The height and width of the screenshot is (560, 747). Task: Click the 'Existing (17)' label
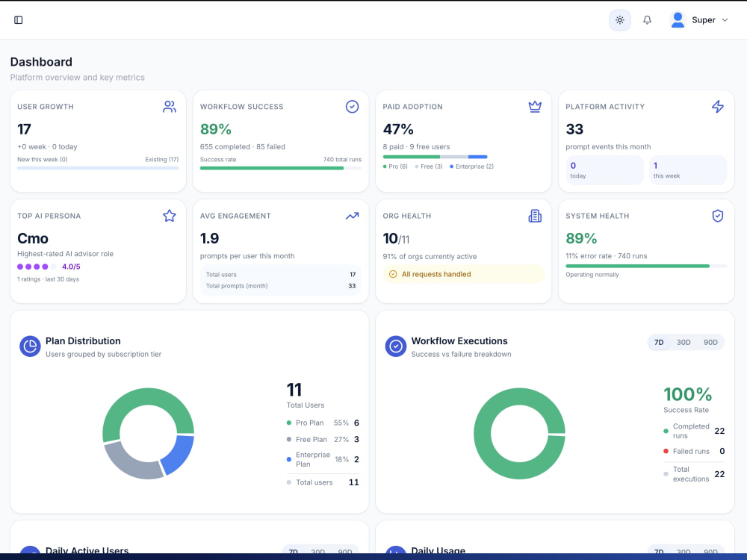[x=162, y=160]
